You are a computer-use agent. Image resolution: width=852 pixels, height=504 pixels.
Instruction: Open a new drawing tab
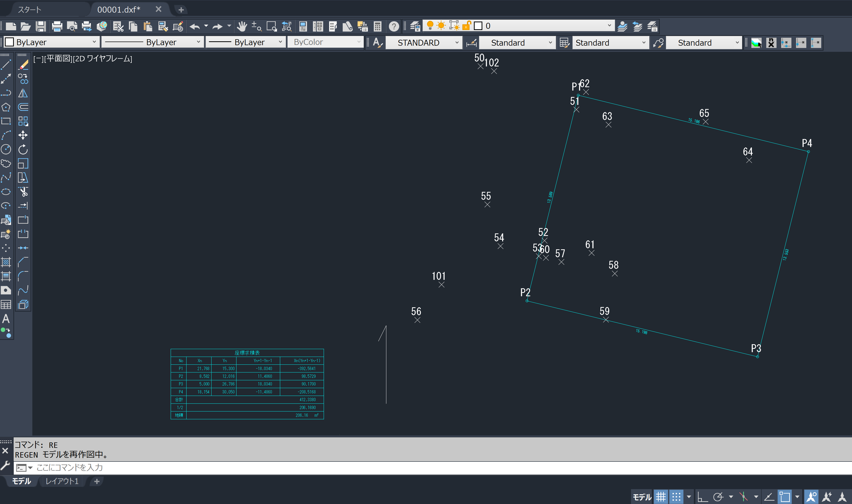[181, 10]
